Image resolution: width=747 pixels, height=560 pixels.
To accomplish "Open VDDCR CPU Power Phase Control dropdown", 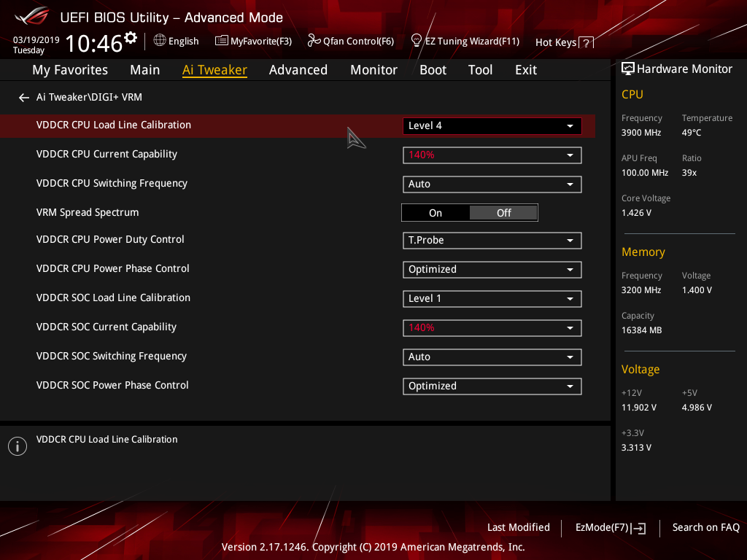I will (492, 270).
